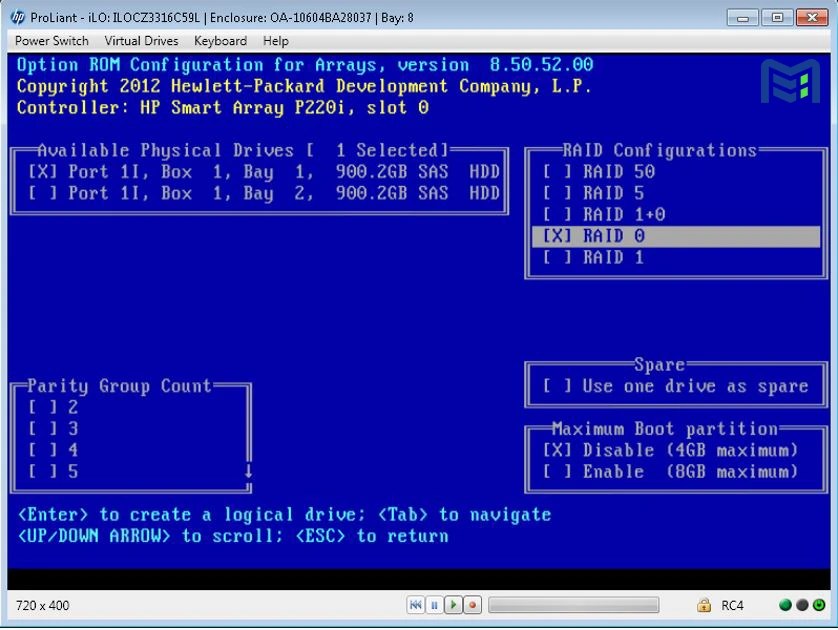
Task: Click the HP logo in title bar
Action: pos(17,17)
